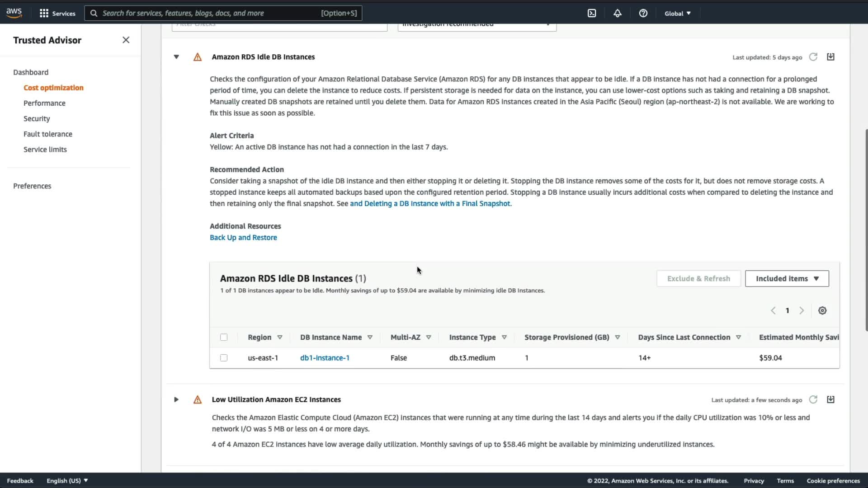
Task: Close the Trusted Advisor side panel
Action: (x=126, y=40)
